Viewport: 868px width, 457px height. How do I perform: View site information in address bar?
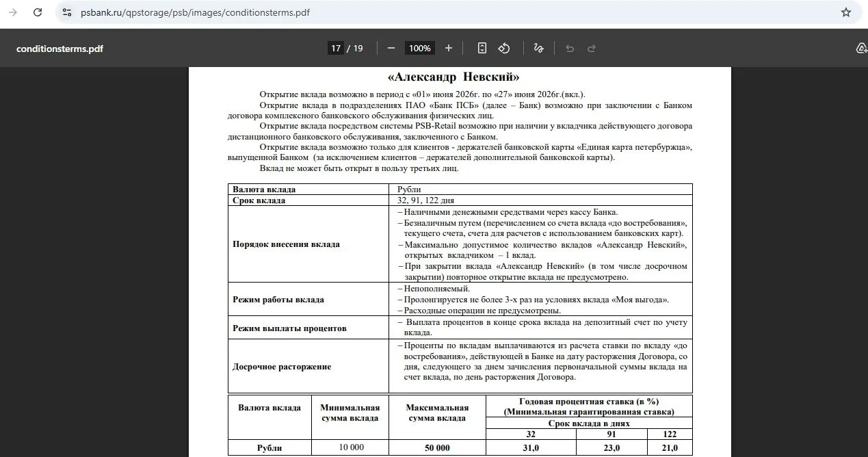(66, 12)
